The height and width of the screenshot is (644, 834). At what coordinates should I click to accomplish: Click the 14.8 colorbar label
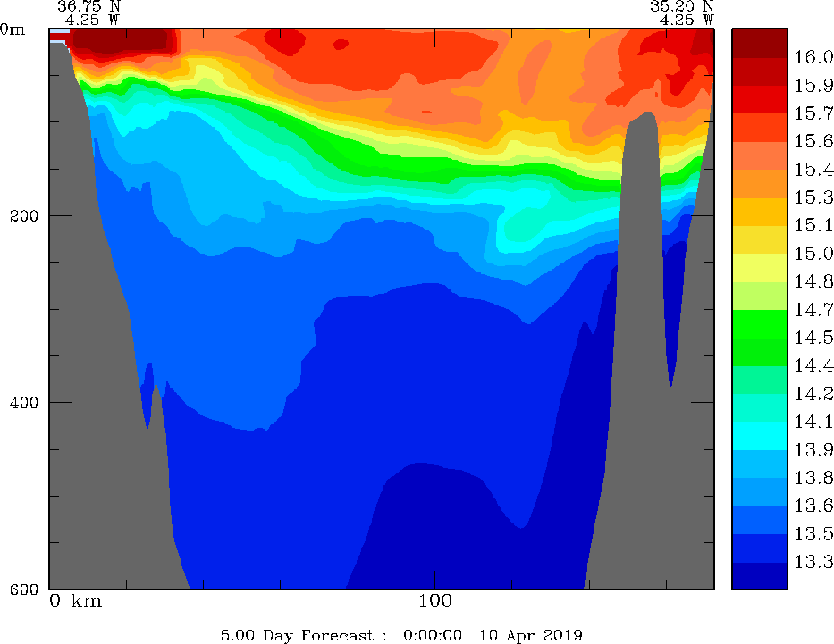(x=813, y=281)
